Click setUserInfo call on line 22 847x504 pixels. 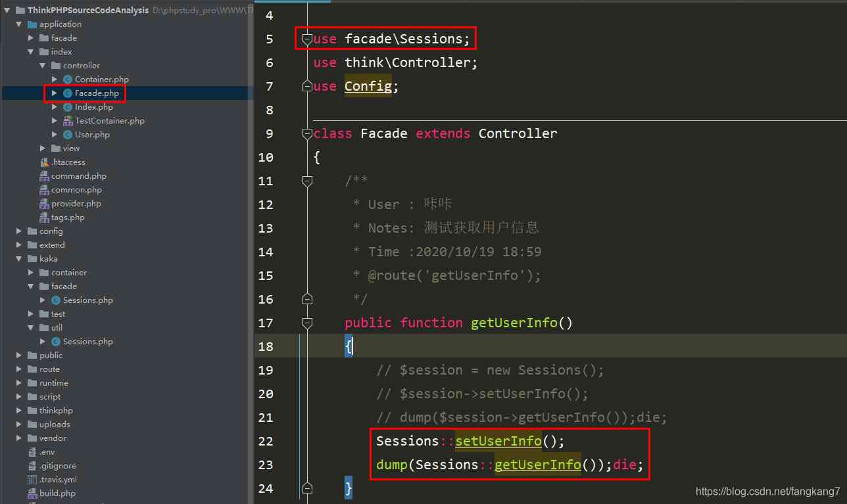tap(498, 441)
